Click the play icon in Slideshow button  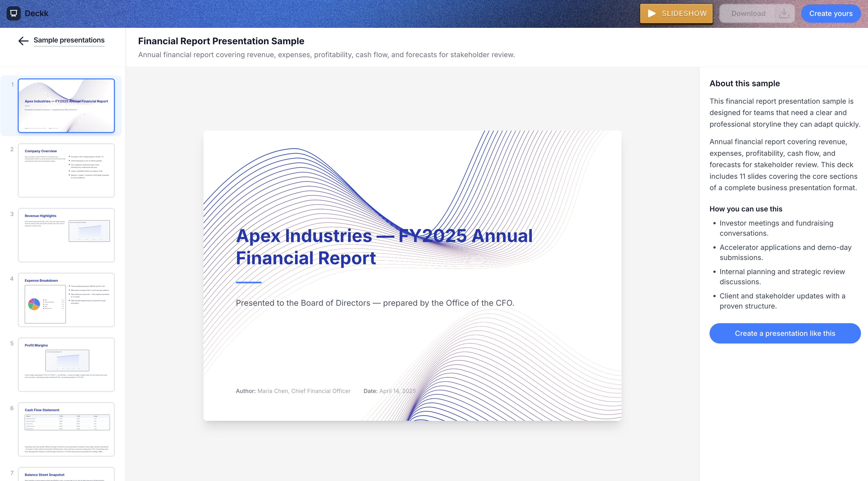point(652,13)
